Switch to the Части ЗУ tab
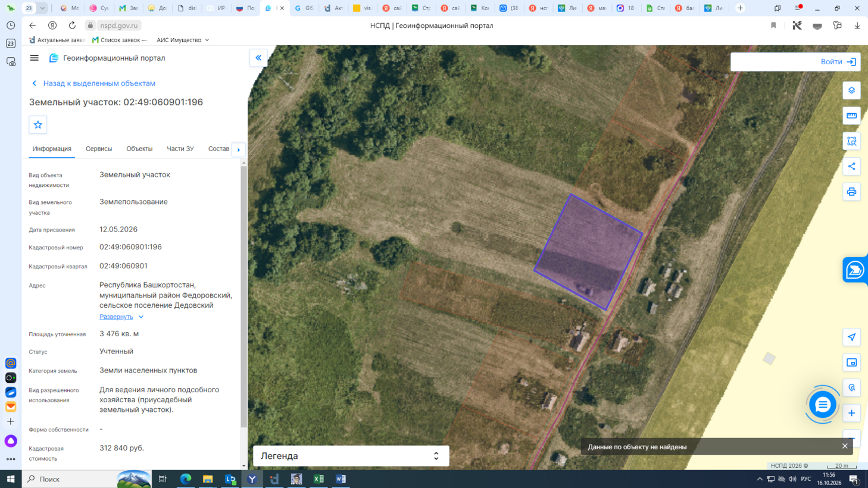The width and height of the screenshot is (868, 488). [180, 149]
